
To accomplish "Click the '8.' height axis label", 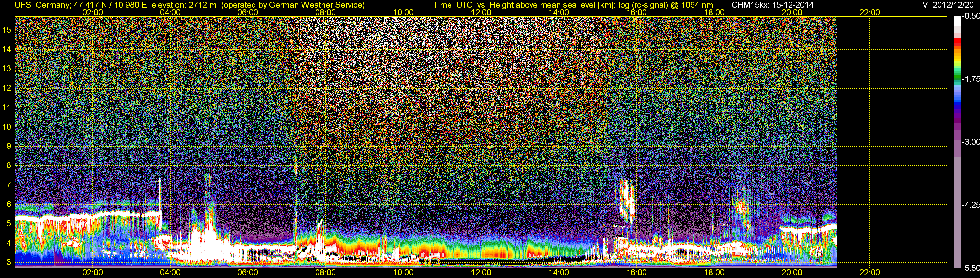I will (x=9, y=166).
